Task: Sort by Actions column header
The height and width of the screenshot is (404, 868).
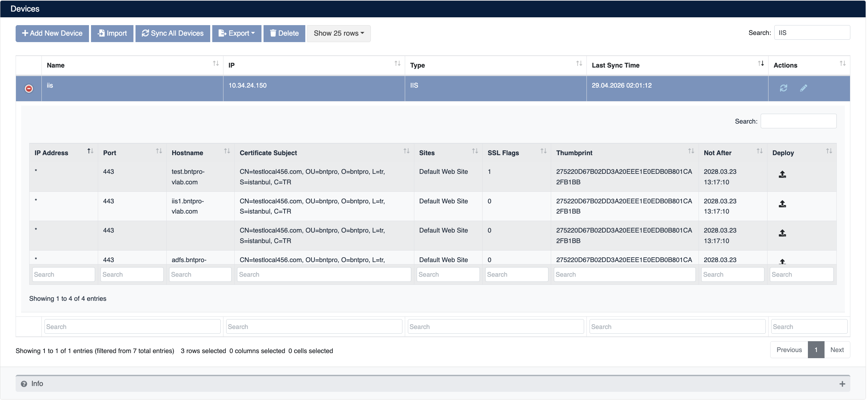Action: click(809, 65)
